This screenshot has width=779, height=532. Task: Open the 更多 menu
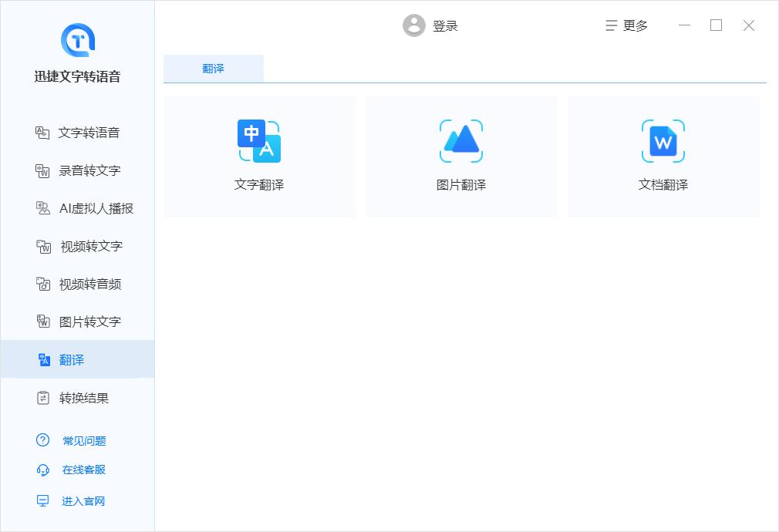pyautogui.click(x=626, y=25)
